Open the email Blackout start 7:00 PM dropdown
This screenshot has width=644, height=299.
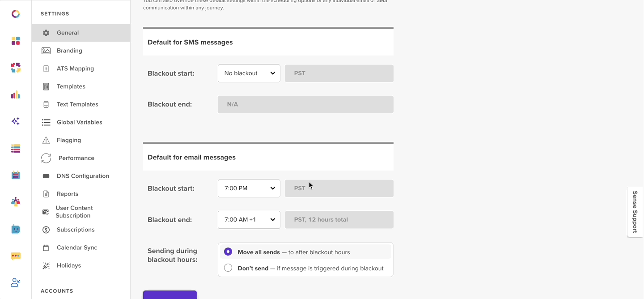point(249,188)
